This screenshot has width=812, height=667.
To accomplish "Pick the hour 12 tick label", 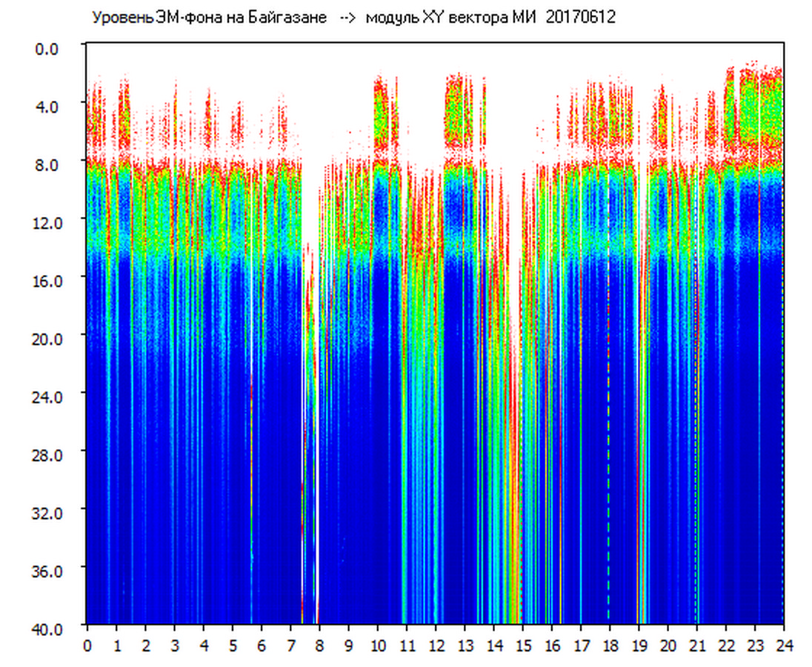I will tap(436, 645).
